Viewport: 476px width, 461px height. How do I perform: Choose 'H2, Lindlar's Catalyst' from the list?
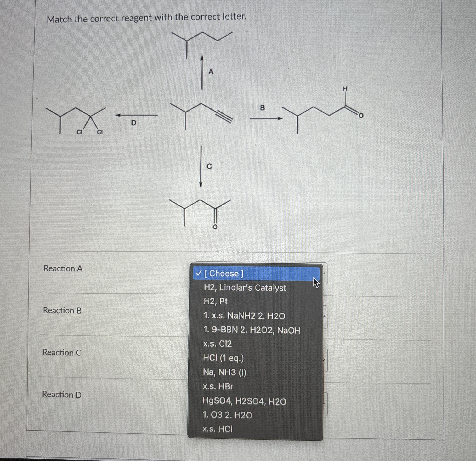[245, 288]
